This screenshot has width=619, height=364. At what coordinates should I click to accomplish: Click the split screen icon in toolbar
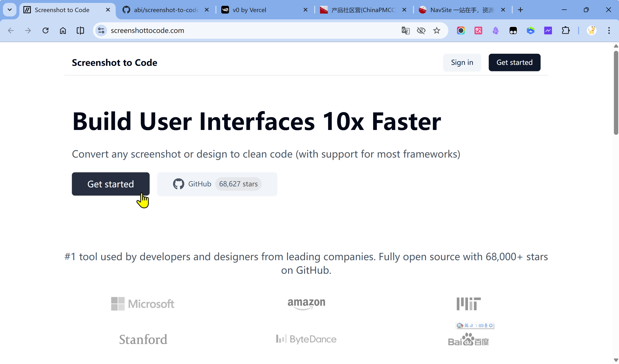click(80, 30)
